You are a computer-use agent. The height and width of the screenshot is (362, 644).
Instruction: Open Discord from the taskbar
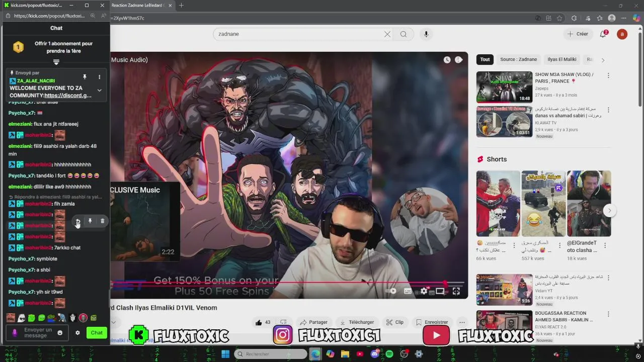tap(375, 354)
